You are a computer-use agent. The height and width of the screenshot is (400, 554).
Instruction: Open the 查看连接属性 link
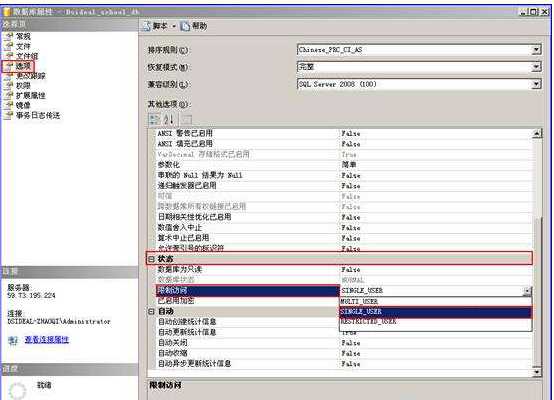(47, 340)
